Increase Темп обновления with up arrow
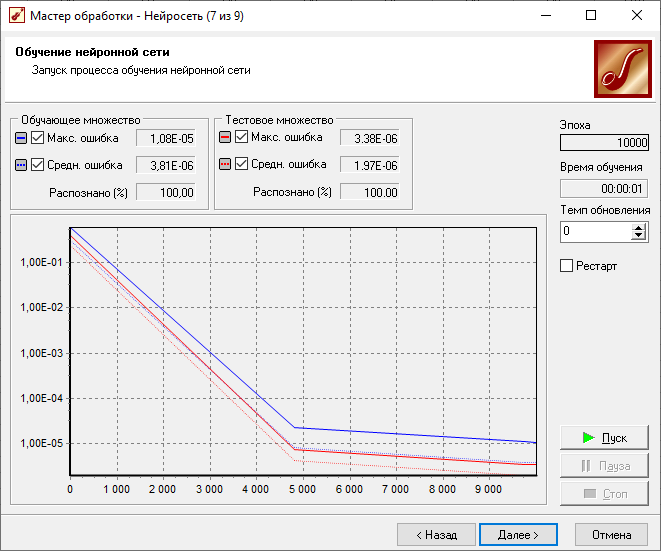 pyautogui.click(x=639, y=227)
